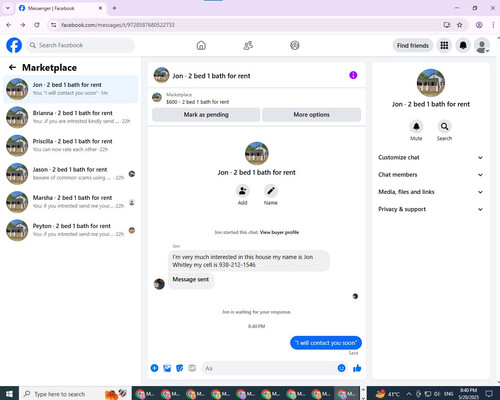Open Chrome profile avatar icon
This screenshot has height=400, width=500.
(x=479, y=25)
